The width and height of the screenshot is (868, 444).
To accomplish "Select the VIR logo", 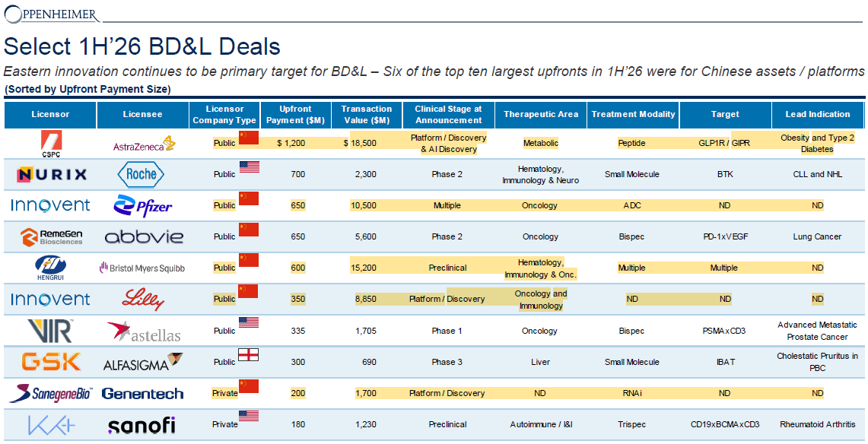I will tap(50, 331).
